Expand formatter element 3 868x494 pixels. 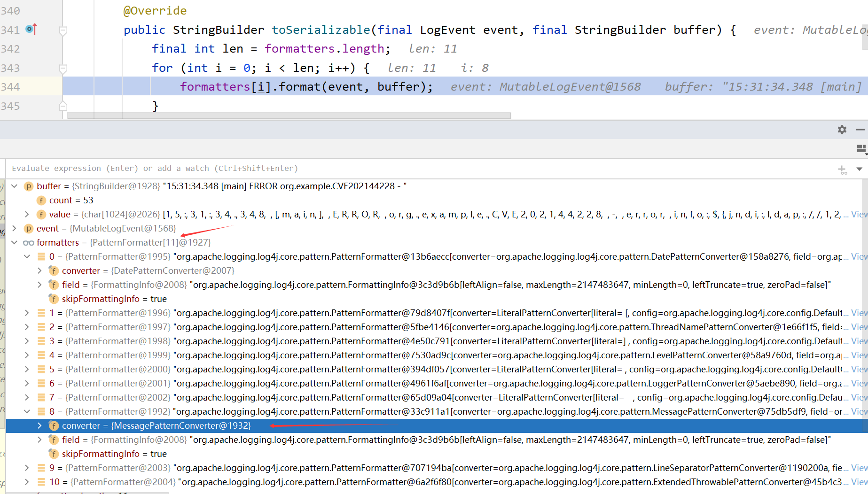27,341
